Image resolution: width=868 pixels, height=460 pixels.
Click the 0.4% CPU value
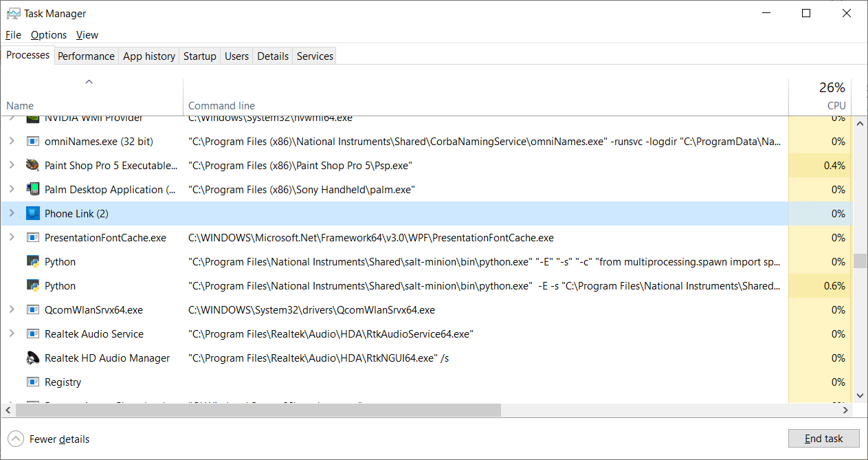tap(834, 165)
